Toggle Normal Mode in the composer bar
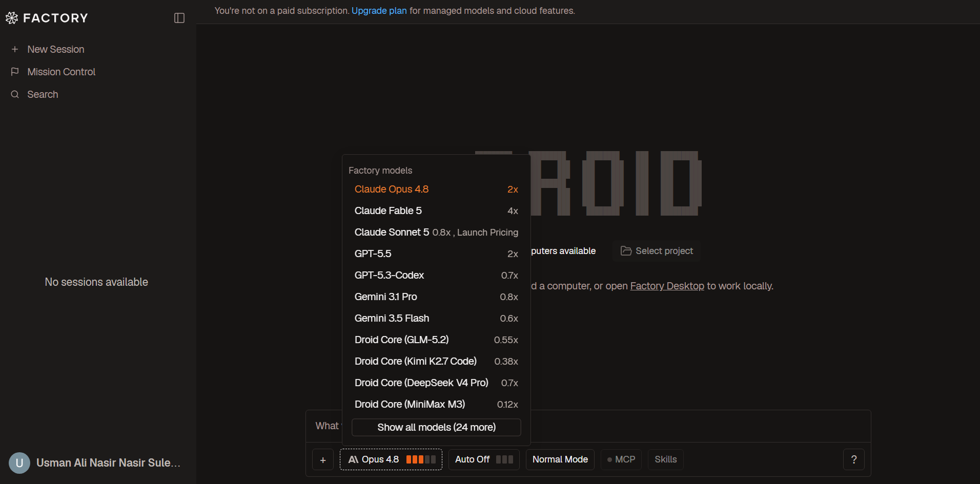 560,459
